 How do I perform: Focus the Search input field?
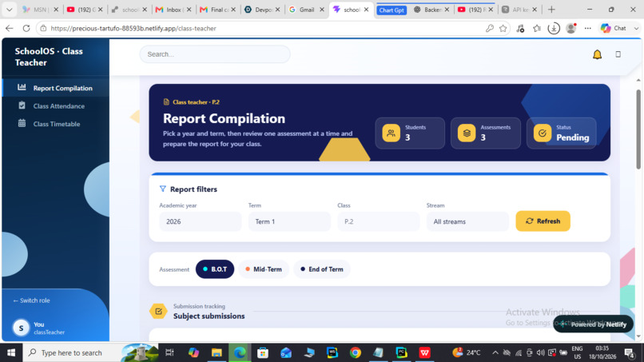tap(215, 54)
